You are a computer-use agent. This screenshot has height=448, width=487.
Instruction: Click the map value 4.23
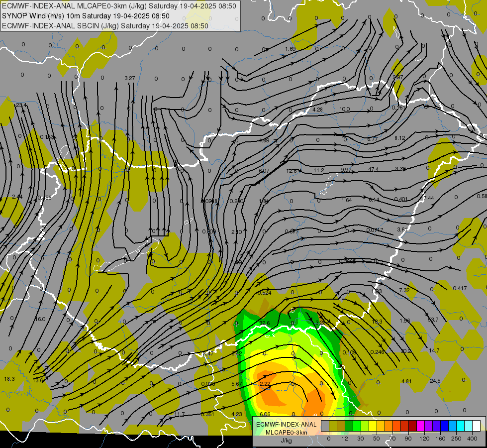click(x=237, y=414)
